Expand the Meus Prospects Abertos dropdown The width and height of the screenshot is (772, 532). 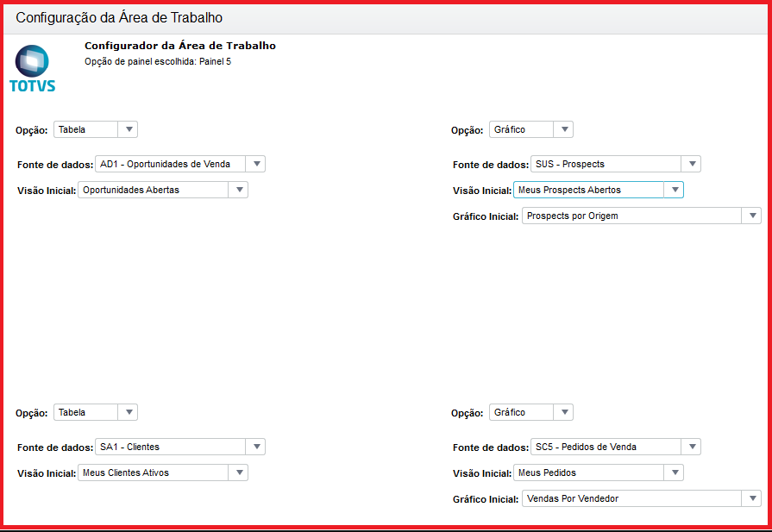coord(599,190)
